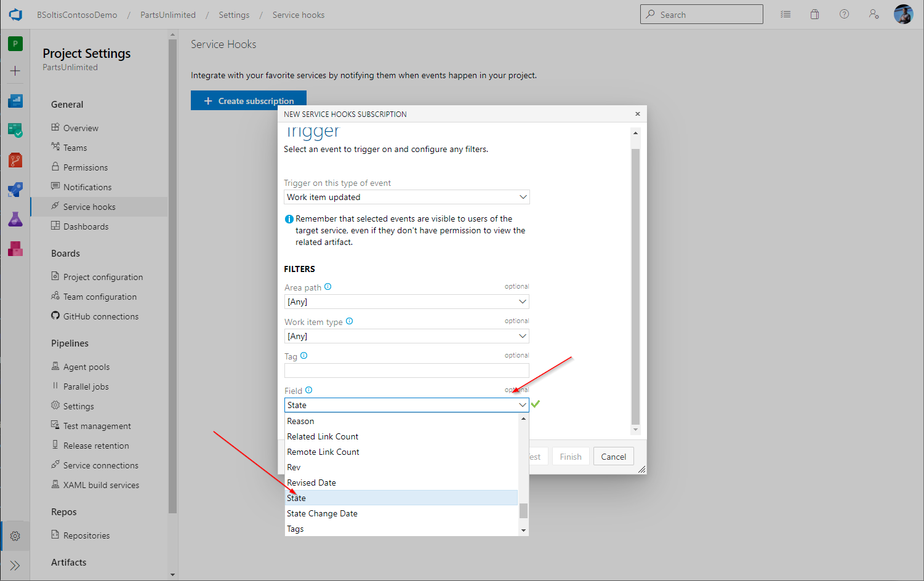
Task: Select State Change Date from the list
Action: pyautogui.click(x=322, y=513)
